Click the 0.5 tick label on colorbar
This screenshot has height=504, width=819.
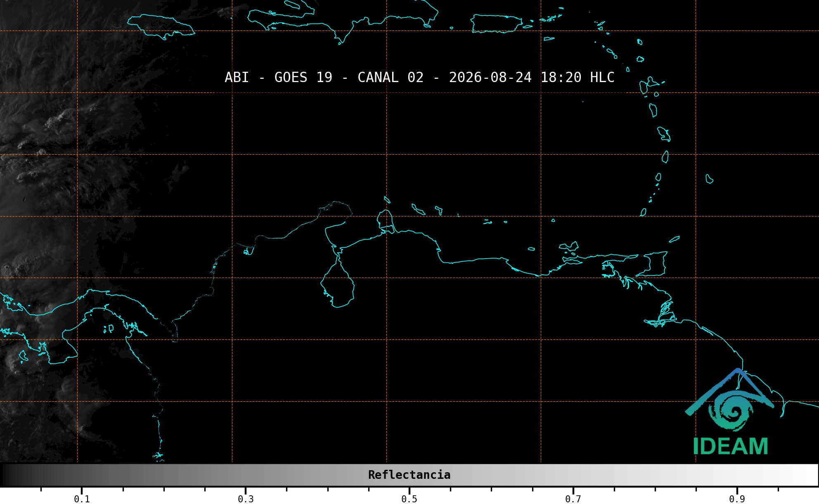409,499
